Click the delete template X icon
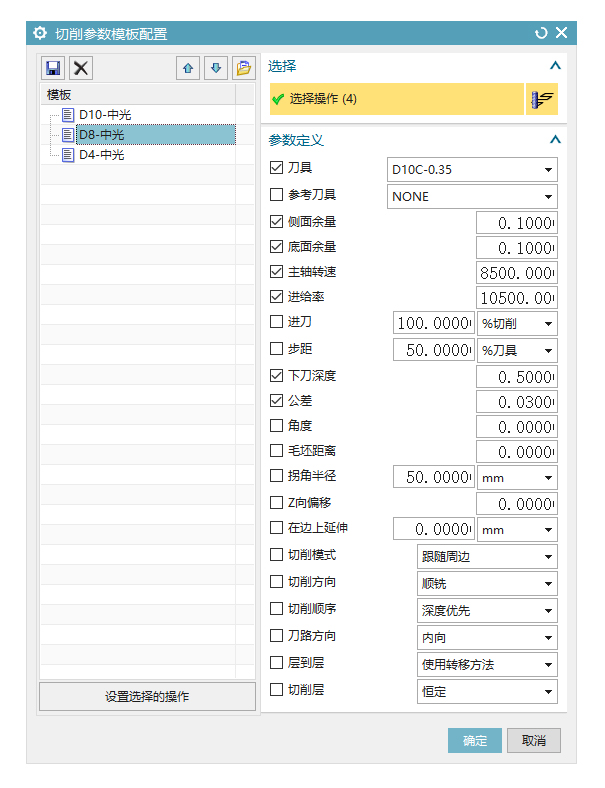This screenshot has width=605, height=788. click(80, 68)
